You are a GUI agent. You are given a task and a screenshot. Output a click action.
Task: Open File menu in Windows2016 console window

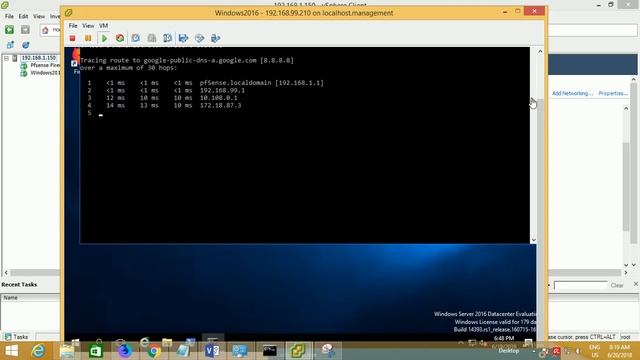click(73, 26)
